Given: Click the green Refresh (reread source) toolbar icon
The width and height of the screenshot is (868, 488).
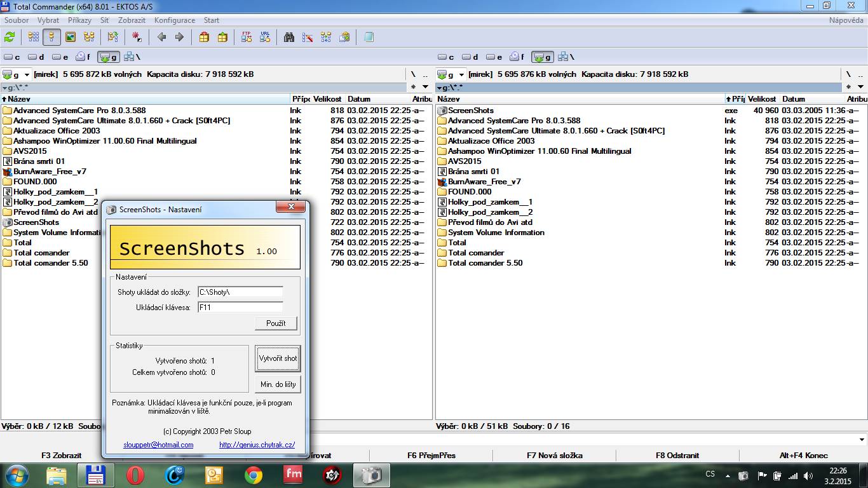Looking at the screenshot, I should tap(10, 37).
